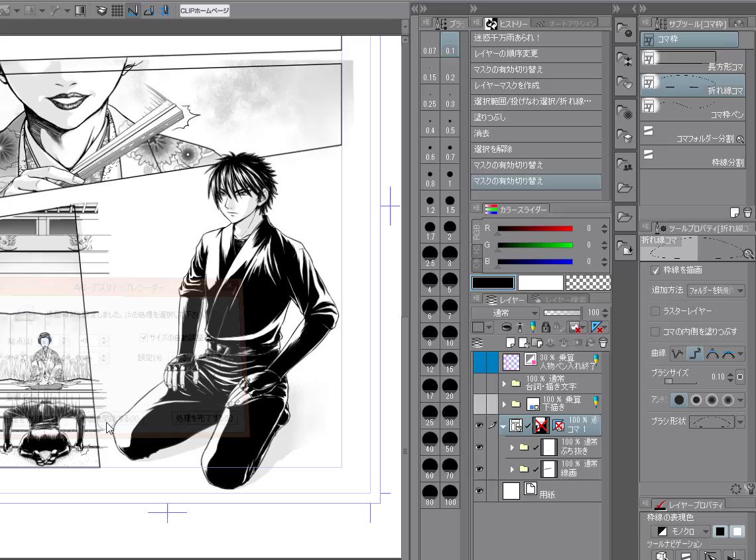Click the main black color swatch
The height and width of the screenshot is (560, 756).
[493, 283]
